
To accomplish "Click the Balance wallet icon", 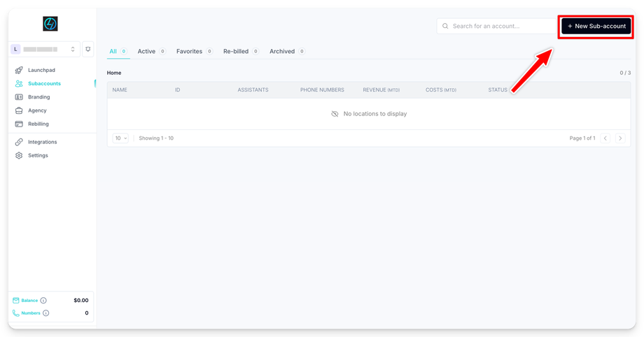I will tap(15, 301).
